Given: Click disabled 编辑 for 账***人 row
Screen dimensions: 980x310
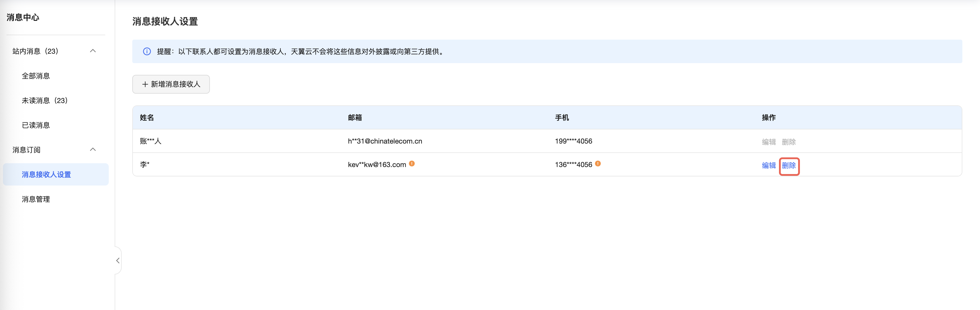Looking at the screenshot, I should click(768, 142).
